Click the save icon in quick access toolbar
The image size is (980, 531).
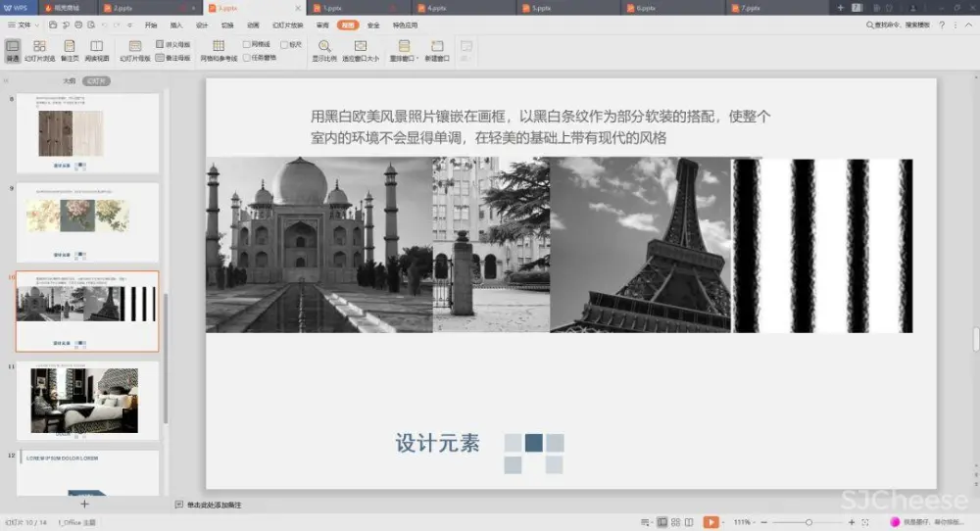coord(53,25)
